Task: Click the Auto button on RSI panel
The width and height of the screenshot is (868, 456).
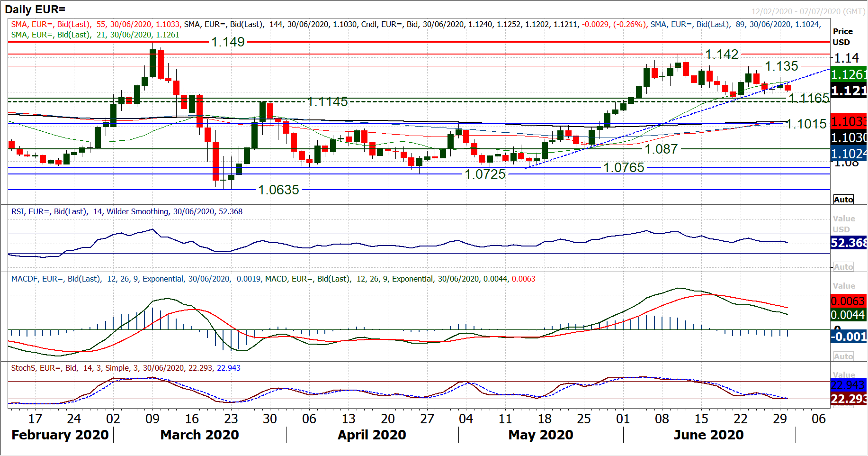Action: (843, 267)
